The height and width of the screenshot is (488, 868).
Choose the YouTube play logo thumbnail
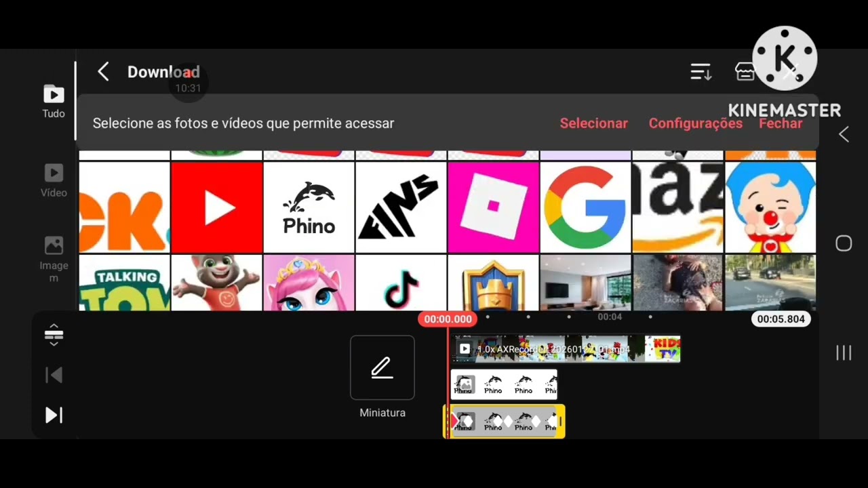(x=216, y=207)
